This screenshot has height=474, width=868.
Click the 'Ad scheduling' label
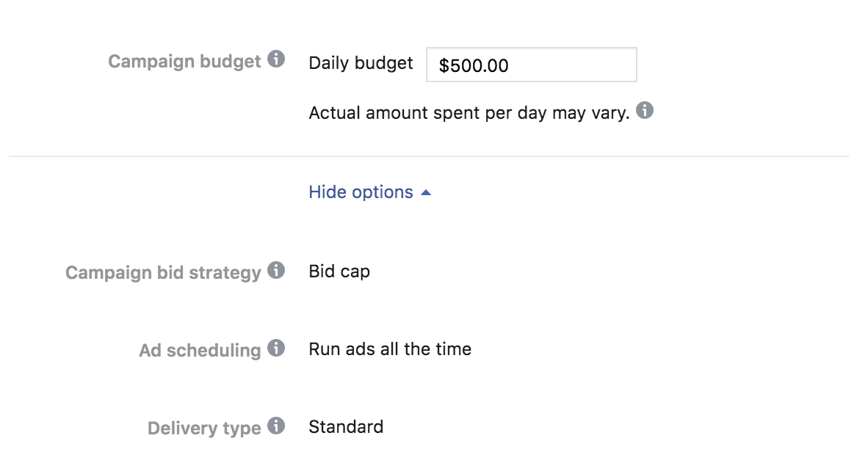200,351
